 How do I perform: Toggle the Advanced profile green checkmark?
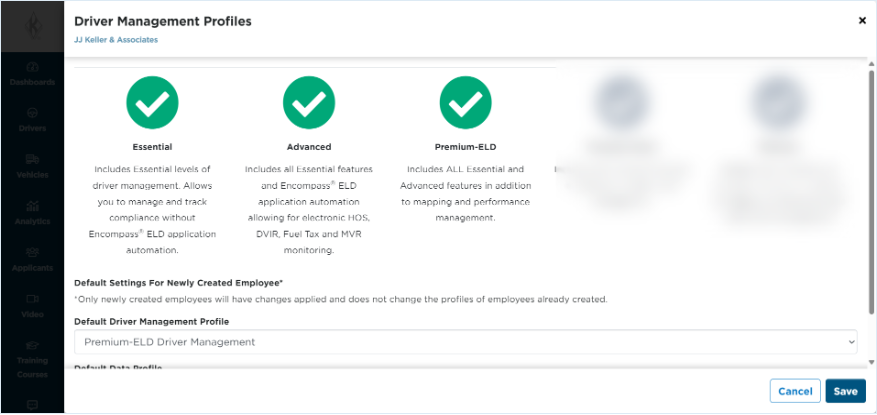coord(309,103)
